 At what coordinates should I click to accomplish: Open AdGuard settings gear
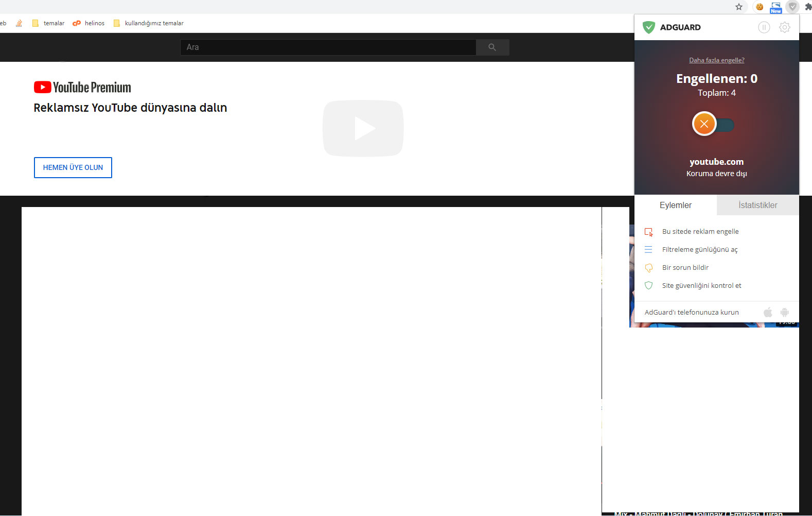pos(785,27)
